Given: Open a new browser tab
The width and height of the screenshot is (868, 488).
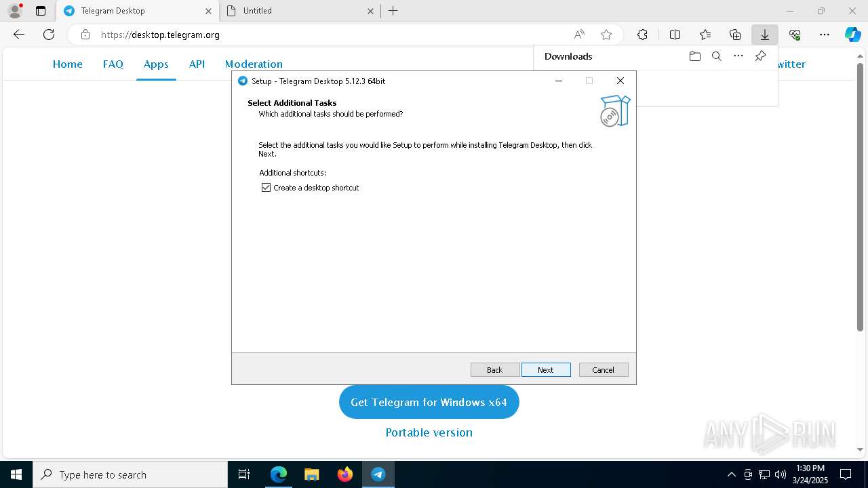Looking at the screenshot, I should (393, 11).
